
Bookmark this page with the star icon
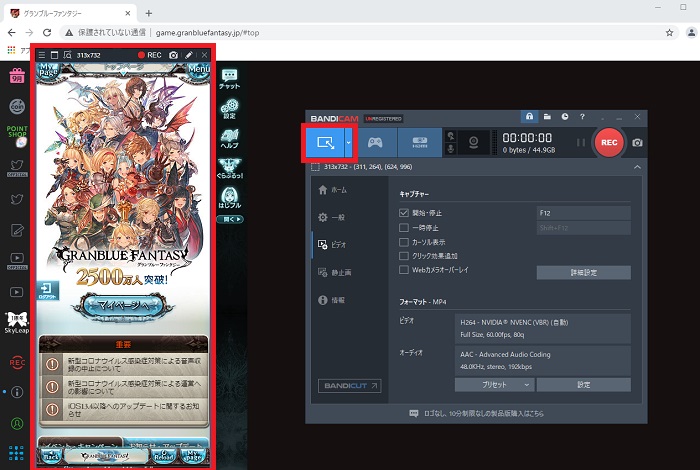pyautogui.click(x=669, y=33)
